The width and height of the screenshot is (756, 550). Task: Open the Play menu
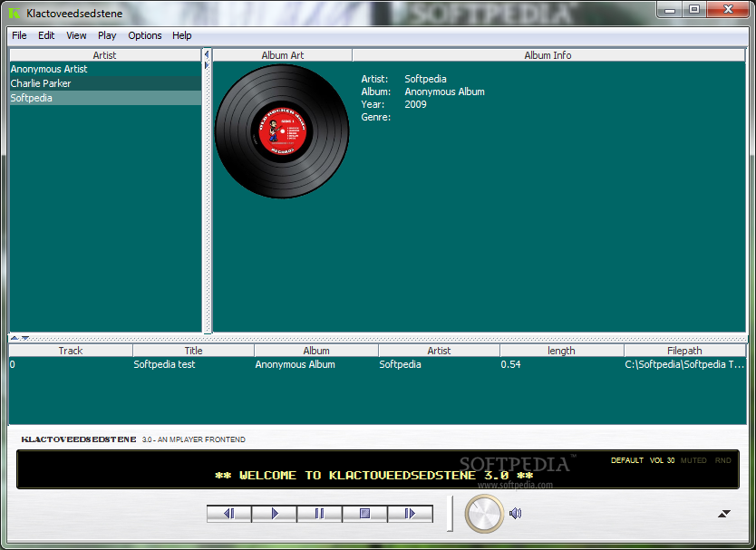point(107,35)
